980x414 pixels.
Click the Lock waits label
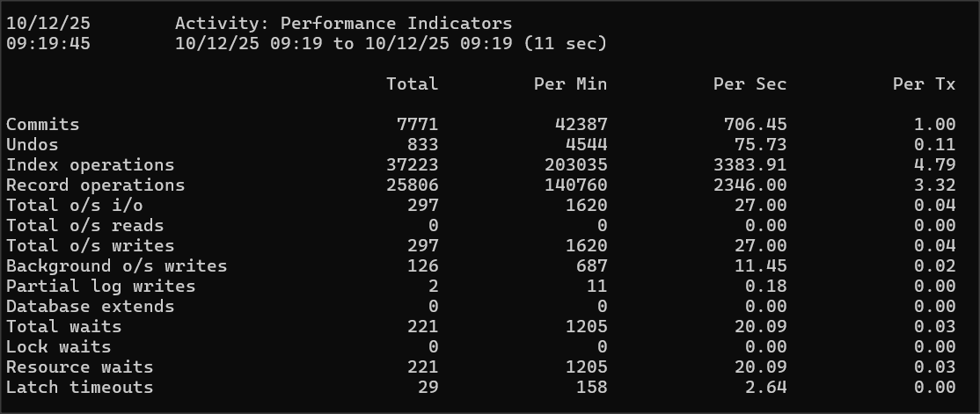(x=59, y=347)
